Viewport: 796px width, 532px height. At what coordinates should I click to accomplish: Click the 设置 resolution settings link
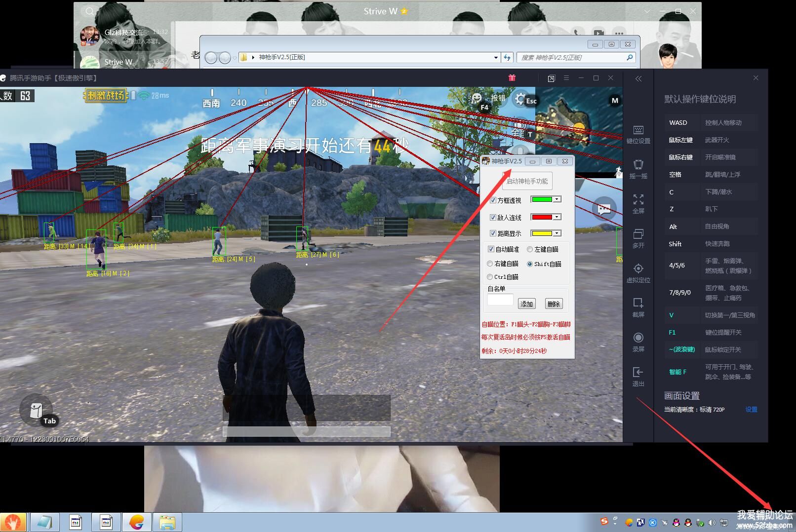(x=751, y=410)
